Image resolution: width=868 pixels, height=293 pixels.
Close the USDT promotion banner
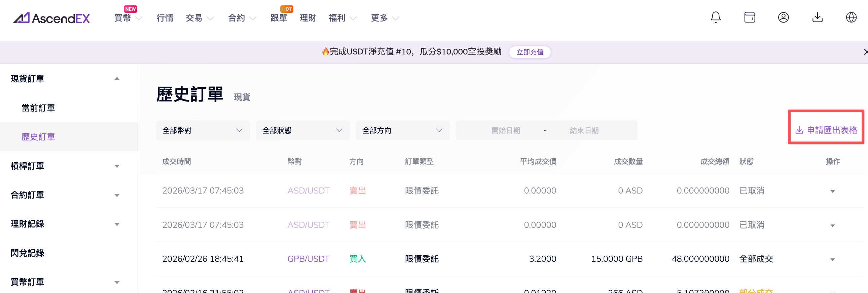865,52
